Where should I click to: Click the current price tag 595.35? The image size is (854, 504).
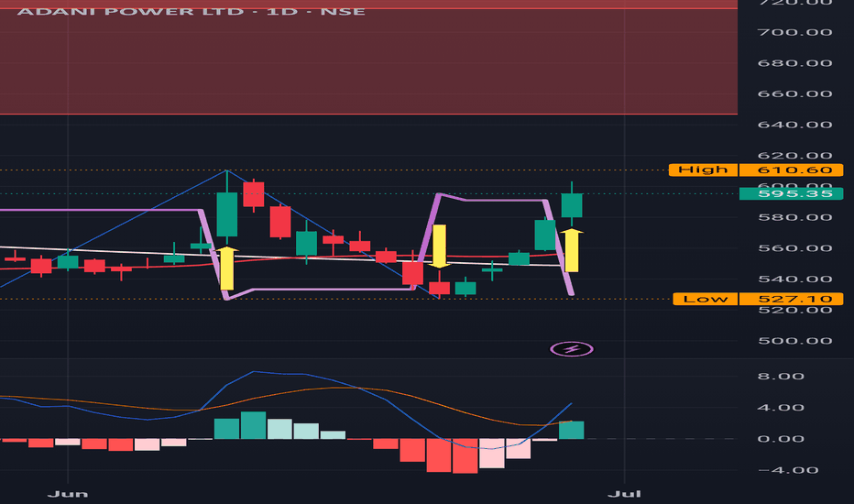(x=791, y=193)
